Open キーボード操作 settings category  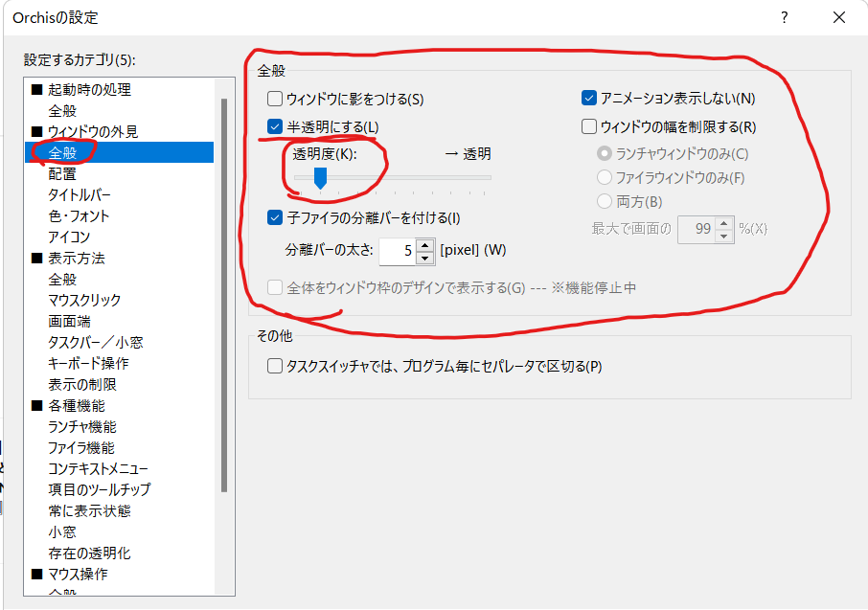[88, 363]
